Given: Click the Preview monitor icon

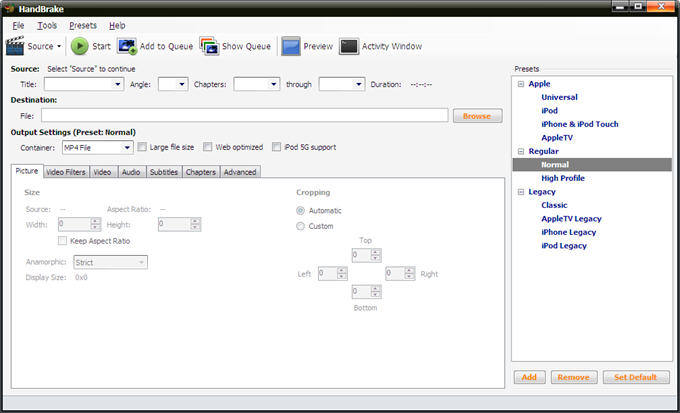Looking at the screenshot, I should (x=291, y=46).
